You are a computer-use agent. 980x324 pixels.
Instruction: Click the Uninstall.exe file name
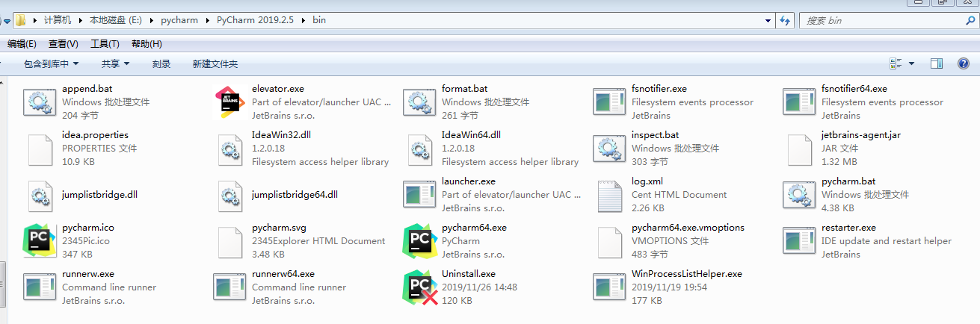coord(469,274)
